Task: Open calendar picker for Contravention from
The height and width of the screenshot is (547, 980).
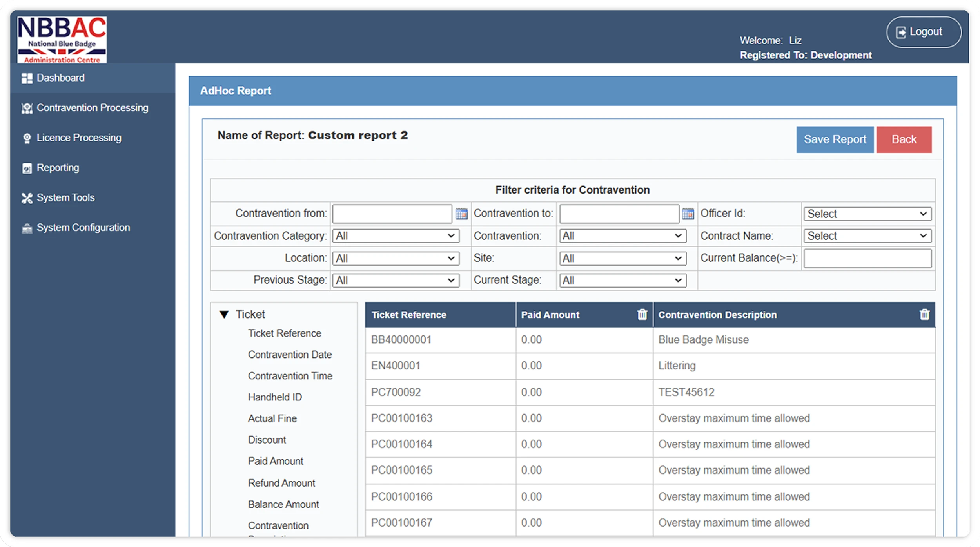Action: [461, 214]
